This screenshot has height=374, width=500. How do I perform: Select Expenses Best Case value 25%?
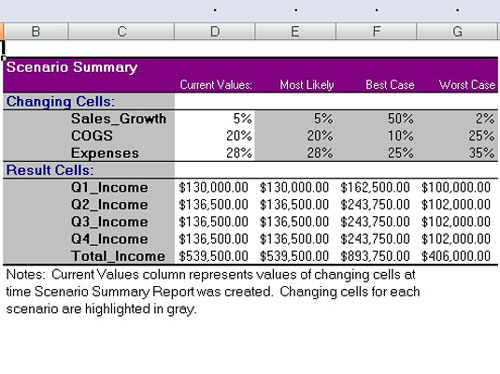(x=400, y=153)
